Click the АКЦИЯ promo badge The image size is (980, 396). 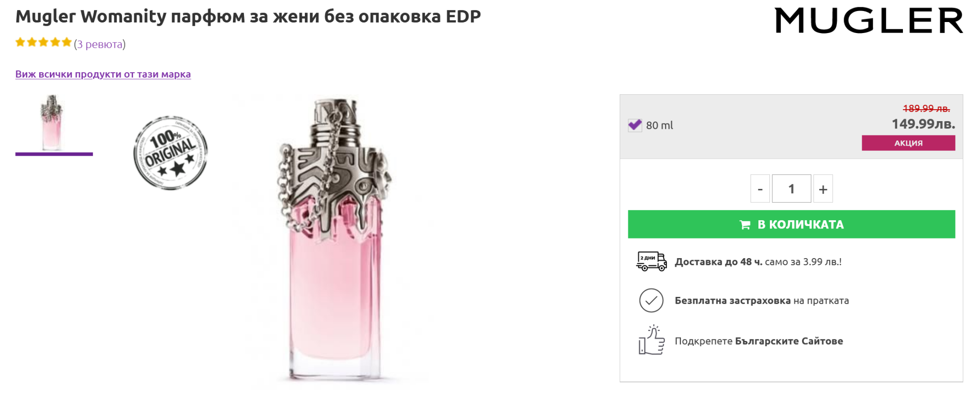908,143
